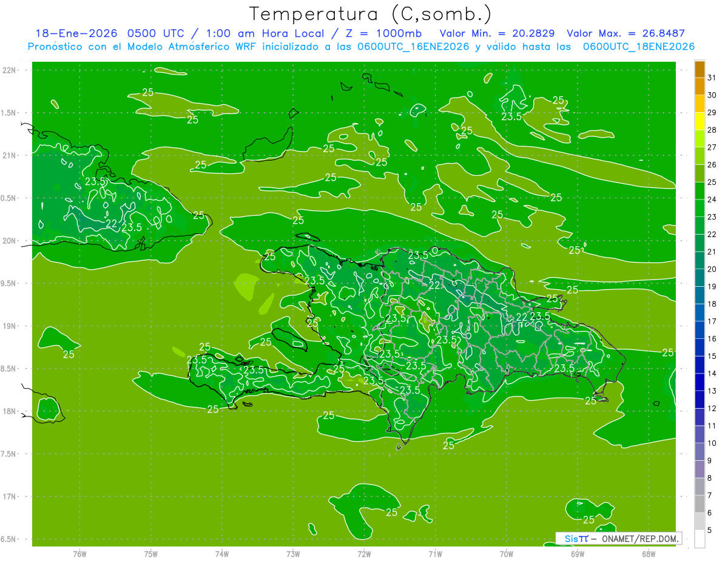Click the color bar label "31"
728x562 pixels.
tap(712, 78)
